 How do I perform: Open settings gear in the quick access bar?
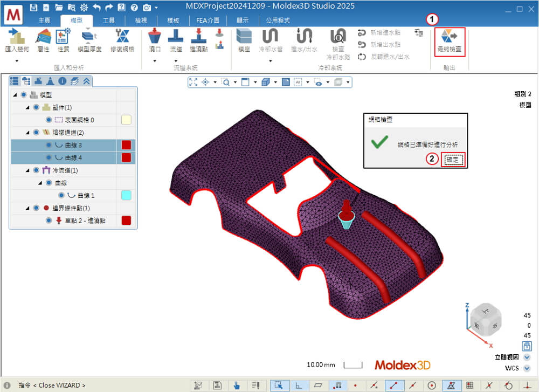(84, 7)
